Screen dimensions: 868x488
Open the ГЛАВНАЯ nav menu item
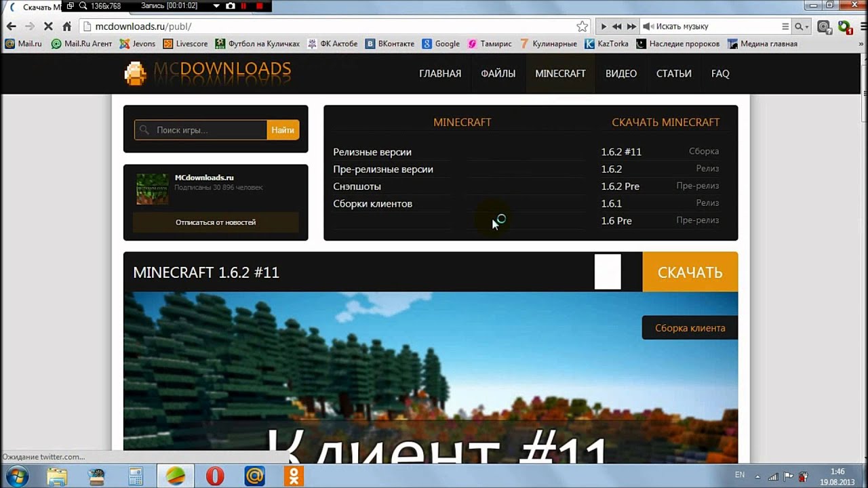coord(440,73)
